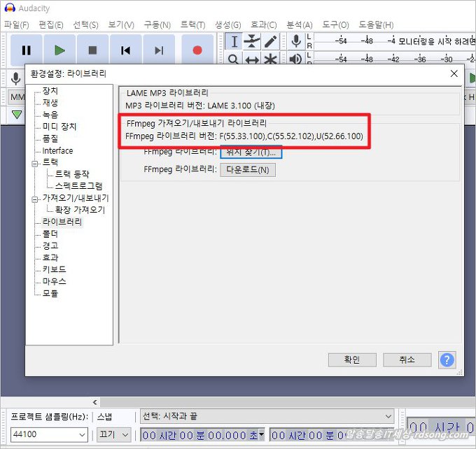Select the Draw pencil tool
This screenshot has height=449, width=476.
pyautogui.click(x=270, y=42)
